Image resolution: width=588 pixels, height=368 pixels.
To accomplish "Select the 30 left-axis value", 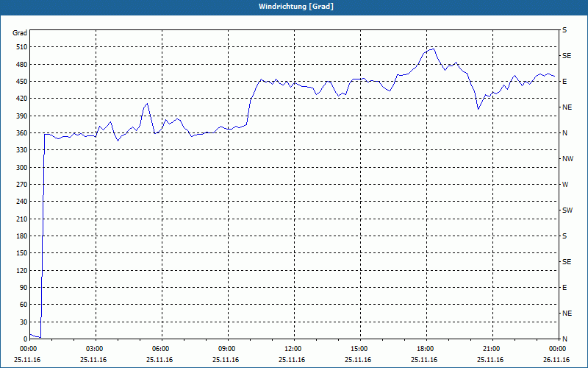I will (23, 322).
